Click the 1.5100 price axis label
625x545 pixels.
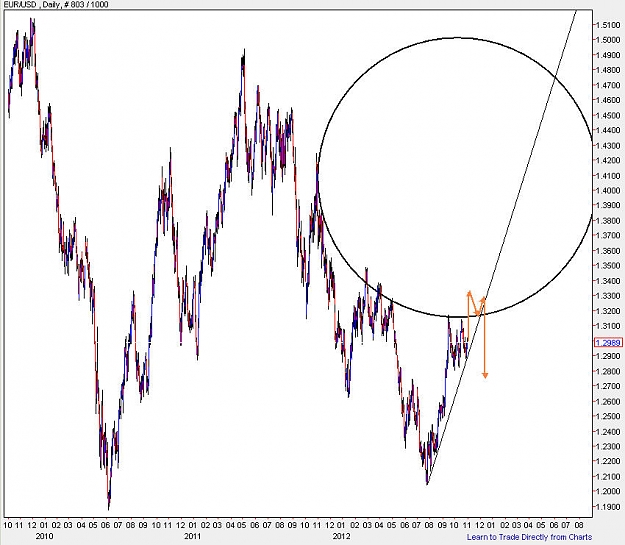(x=608, y=25)
